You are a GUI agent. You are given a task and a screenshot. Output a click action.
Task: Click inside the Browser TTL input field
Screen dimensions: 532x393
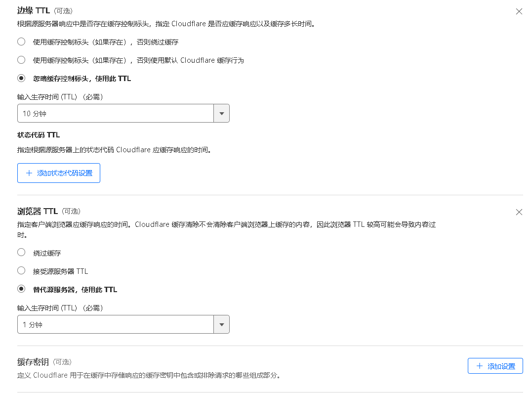tap(114, 324)
